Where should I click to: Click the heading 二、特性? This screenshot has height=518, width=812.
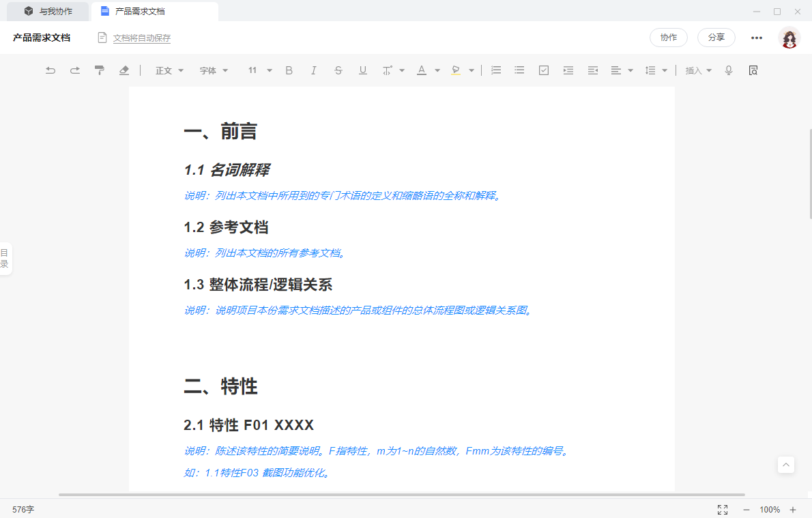click(x=220, y=386)
